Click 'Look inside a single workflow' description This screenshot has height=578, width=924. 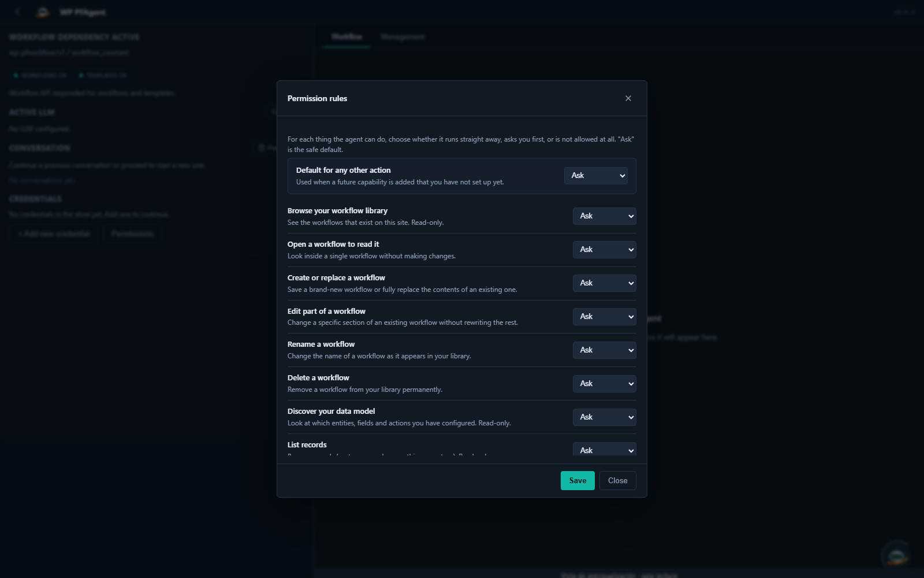(x=371, y=257)
